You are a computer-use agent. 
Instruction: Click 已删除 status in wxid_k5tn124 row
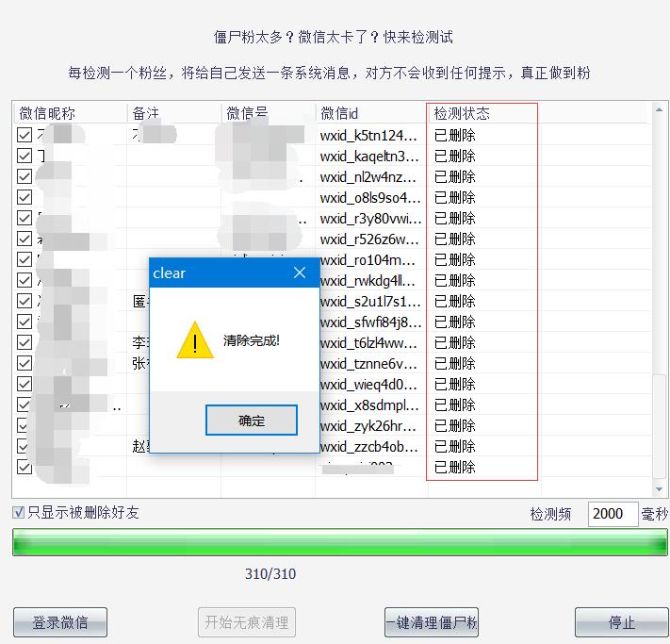[x=454, y=135]
